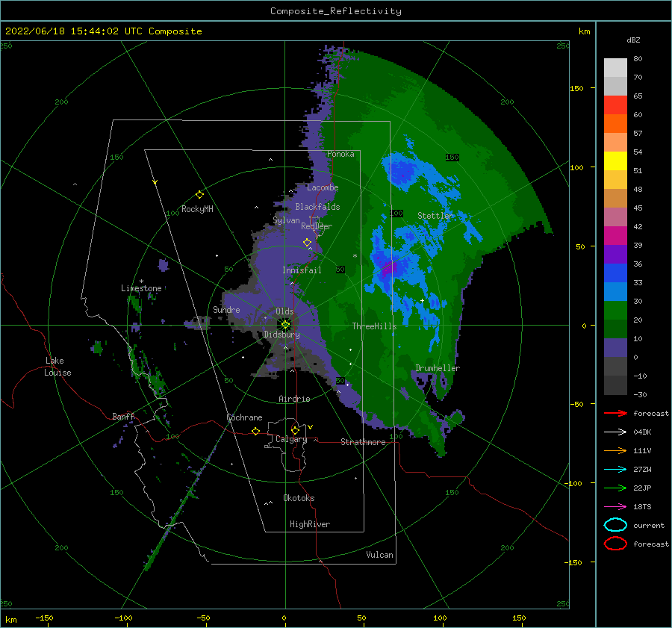Click the RockyMH label
Screen dimensions: 672x628
tap(197, 209)
